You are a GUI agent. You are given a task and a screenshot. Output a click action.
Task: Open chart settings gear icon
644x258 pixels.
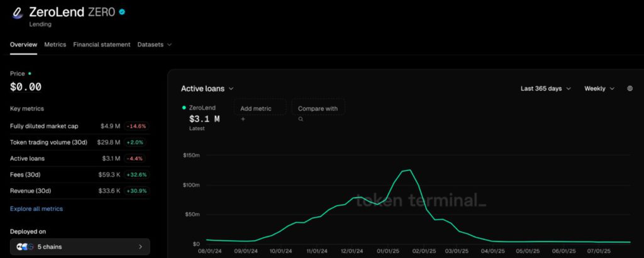pyautogui.click(x=630, y=89)
